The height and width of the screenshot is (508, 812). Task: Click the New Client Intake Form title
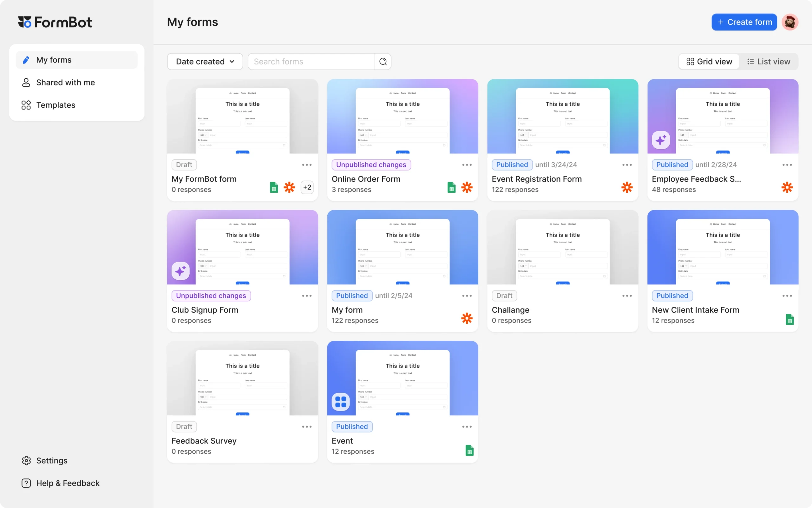(695, 310)
